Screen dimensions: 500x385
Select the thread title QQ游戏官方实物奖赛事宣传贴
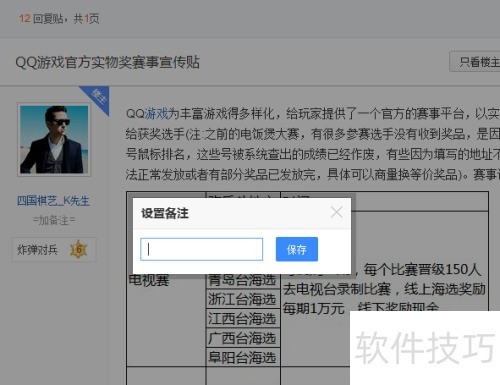click(107, 62)
